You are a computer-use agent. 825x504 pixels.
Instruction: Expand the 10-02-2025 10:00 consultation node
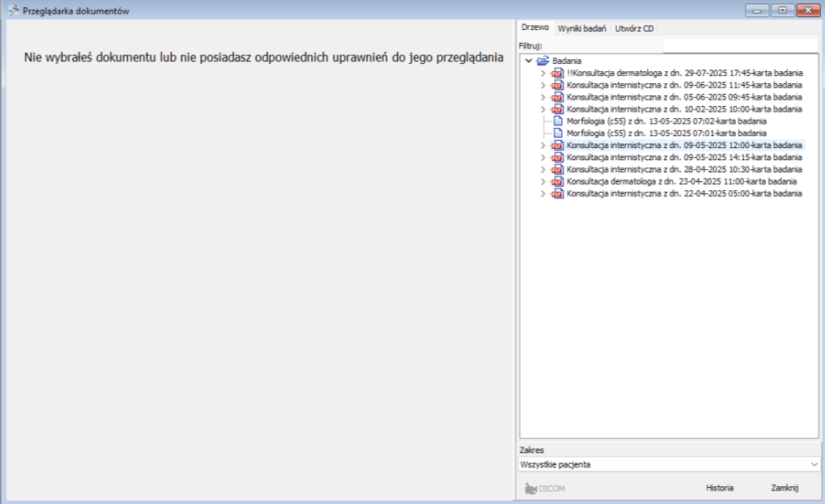[x=543, y=109]
